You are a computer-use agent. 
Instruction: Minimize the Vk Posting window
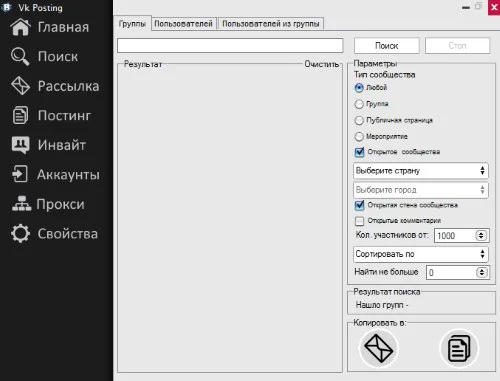[466, 7]
